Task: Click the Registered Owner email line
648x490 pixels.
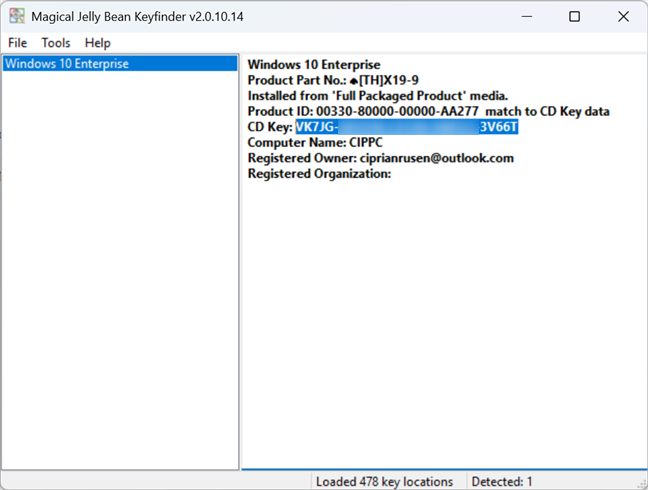Action: click(x=381, y=158)
